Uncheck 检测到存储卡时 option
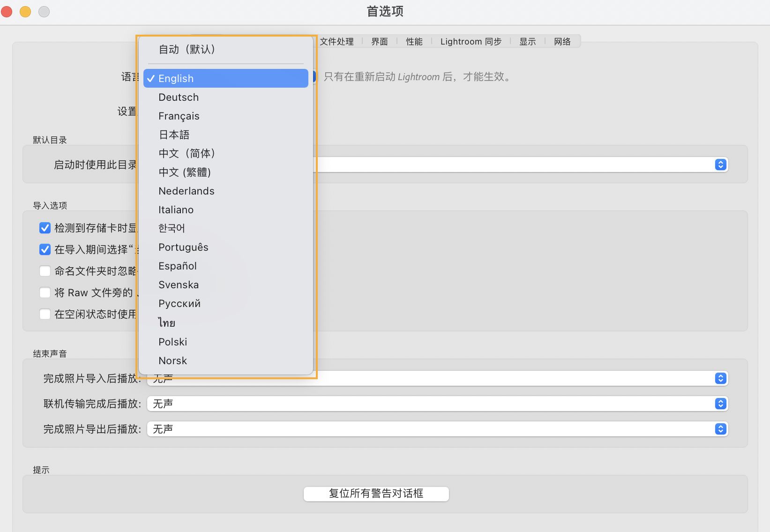This screenshot has height=532, width=770. [x=45, y=228]
